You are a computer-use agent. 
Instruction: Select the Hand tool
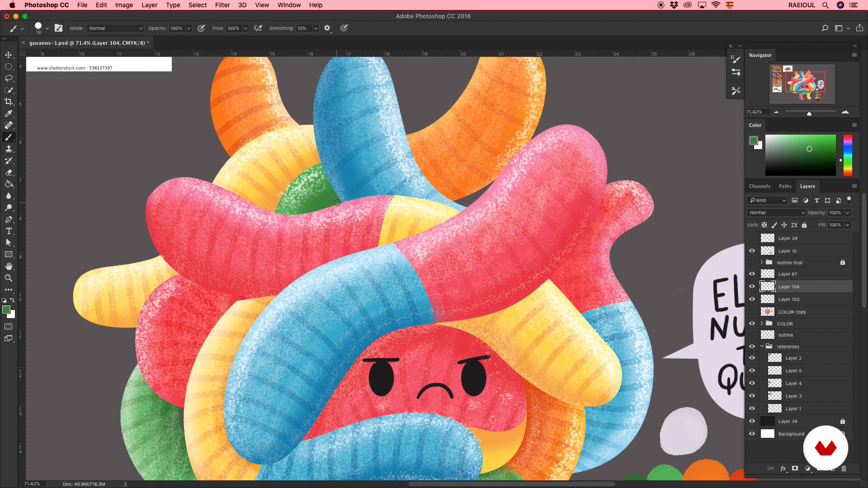(9, 266)
